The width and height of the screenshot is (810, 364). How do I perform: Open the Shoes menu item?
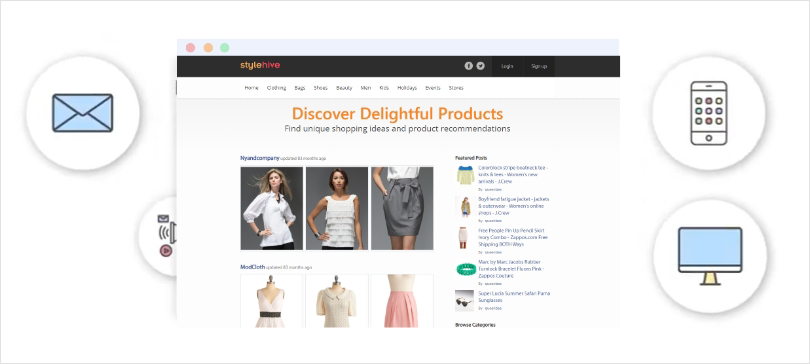point(320,88)
